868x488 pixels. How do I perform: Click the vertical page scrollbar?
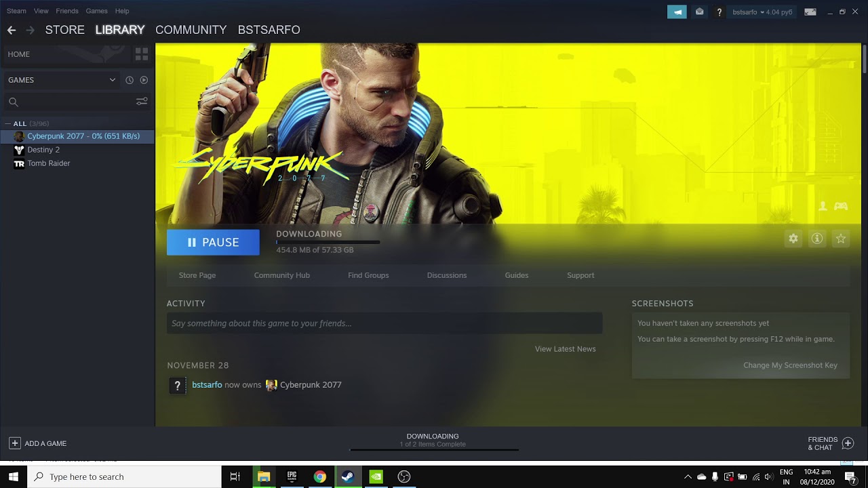coord(865,58)
